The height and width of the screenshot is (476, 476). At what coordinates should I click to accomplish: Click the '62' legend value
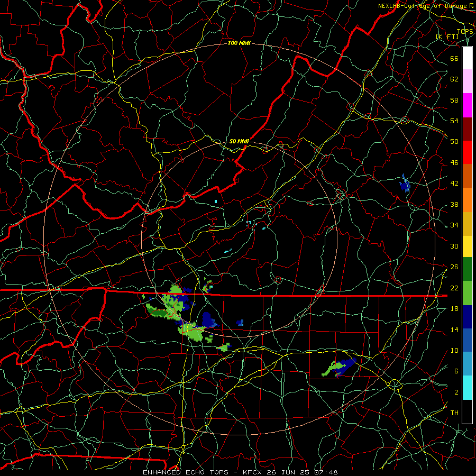454,79
